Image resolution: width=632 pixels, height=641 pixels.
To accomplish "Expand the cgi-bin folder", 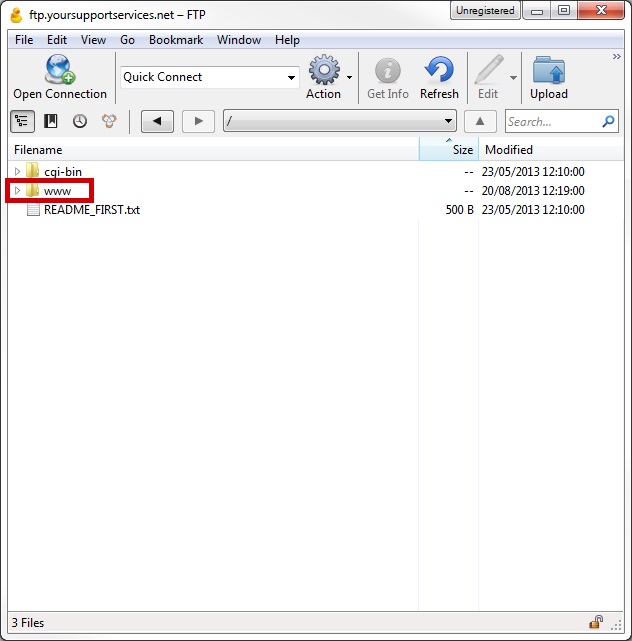I will (x=17, y=171).
